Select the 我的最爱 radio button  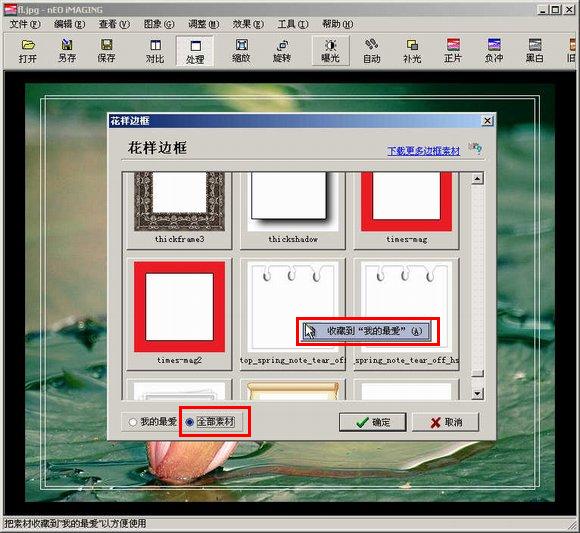coord(133,422)
